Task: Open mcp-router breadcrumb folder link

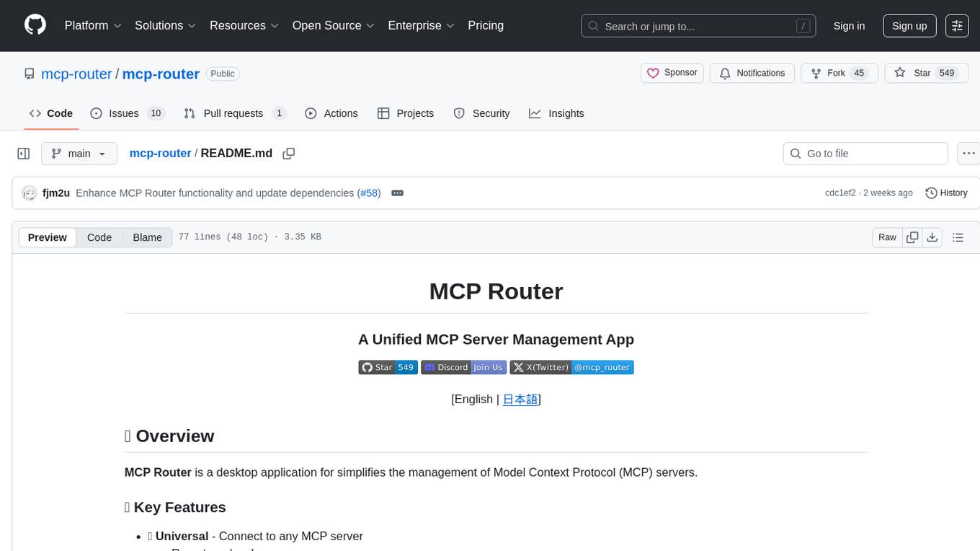Action: tap(160, 154)
